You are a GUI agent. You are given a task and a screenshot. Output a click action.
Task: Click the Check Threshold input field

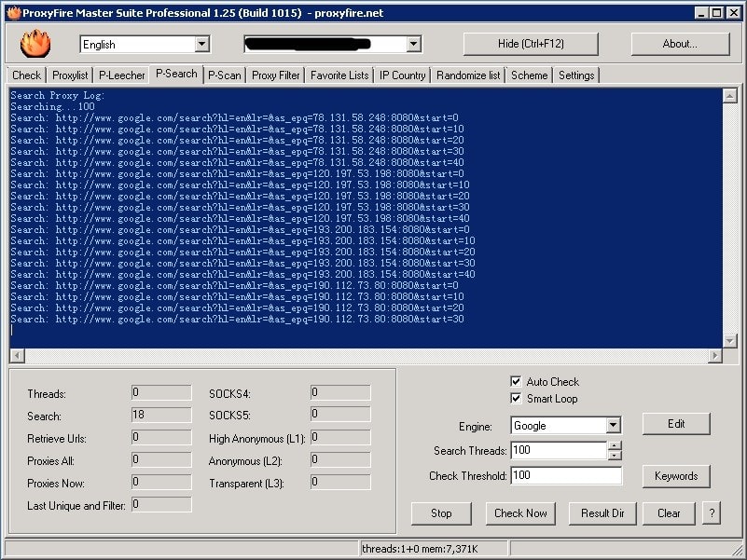566,476
